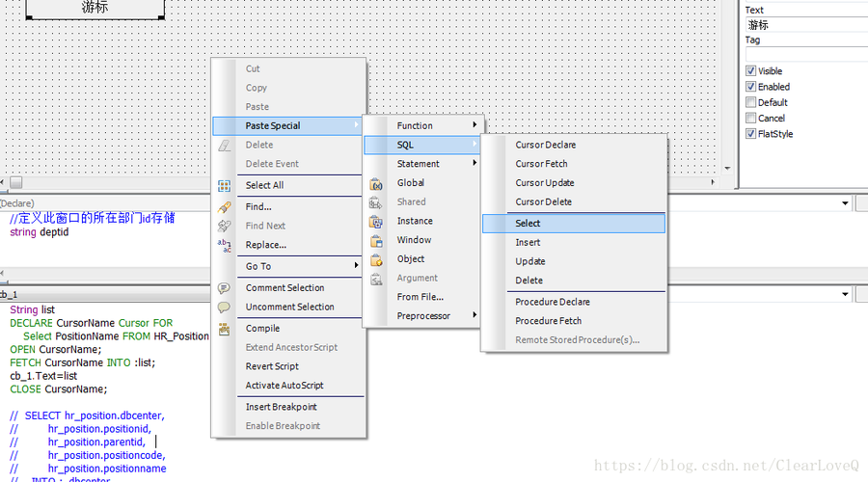Click the Tag property input field
Viewport: 868px width, 482px height.
point(806,54)
